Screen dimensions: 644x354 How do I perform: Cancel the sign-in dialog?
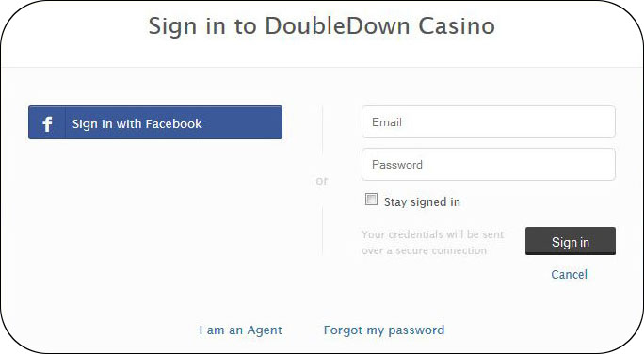click(x=569, y=274)
